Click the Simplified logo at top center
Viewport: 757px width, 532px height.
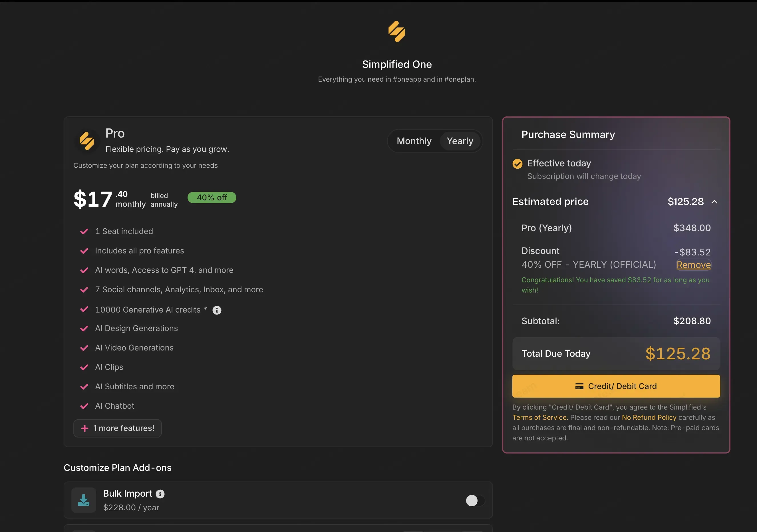click(x=397, y=31)
